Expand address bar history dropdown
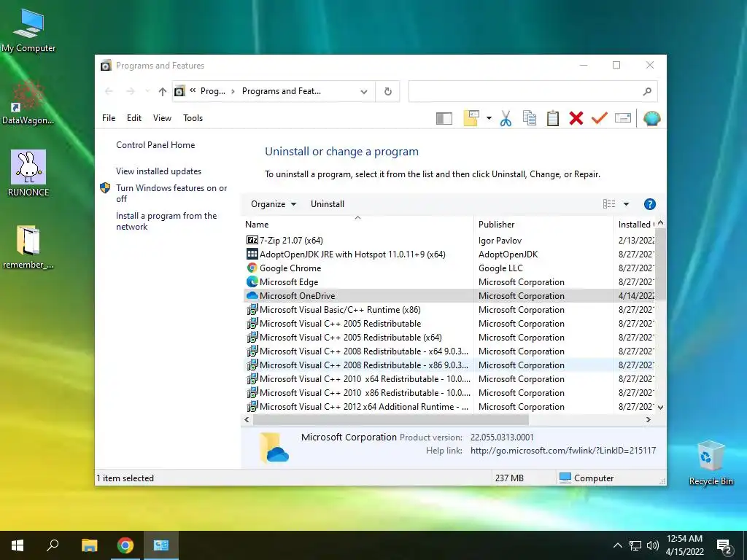The image size is (747, 560). [x=364, y=91]
